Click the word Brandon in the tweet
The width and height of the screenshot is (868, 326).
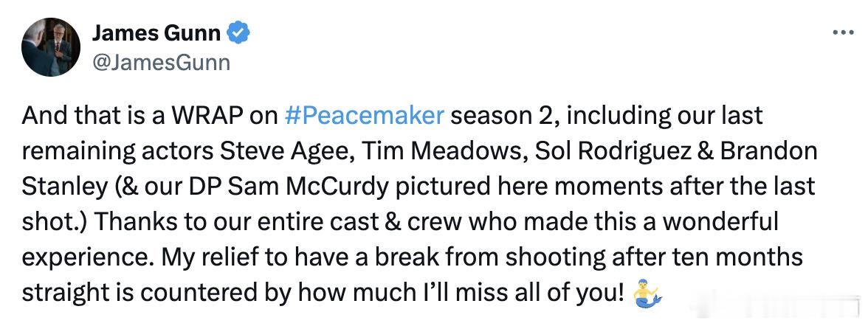pos(768,151)
